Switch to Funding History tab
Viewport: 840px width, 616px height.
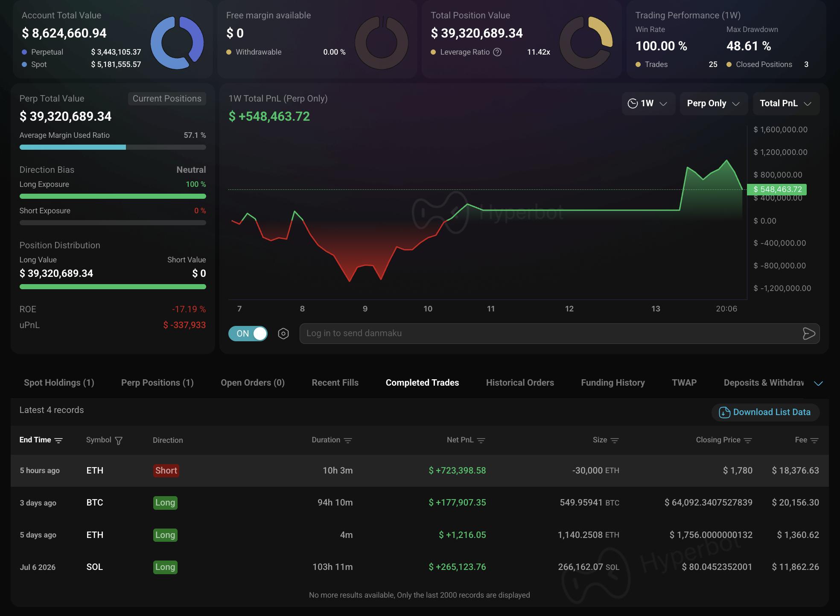(x=613, y=383)
